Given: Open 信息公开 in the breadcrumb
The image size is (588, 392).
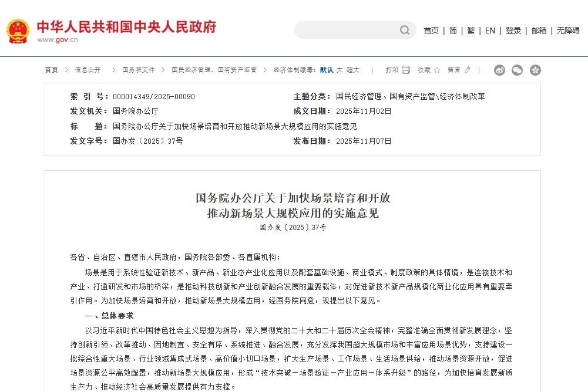Looking at the screenshot, I should (88, 70).
